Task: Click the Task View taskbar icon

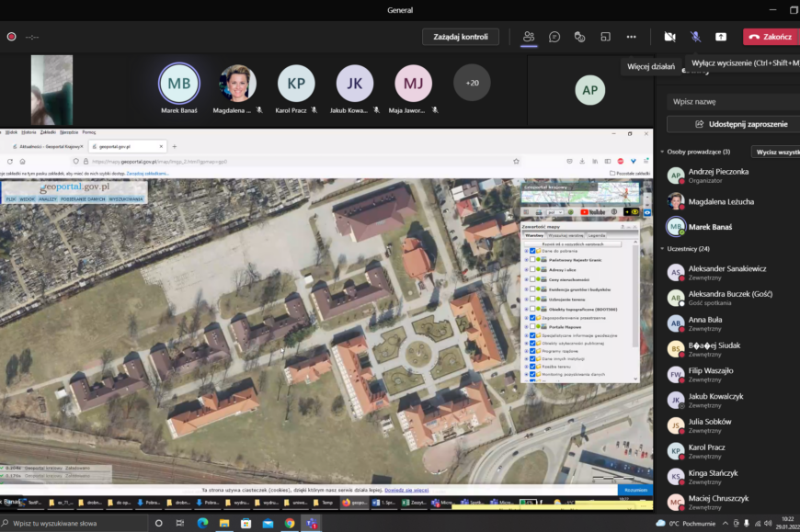Action: click(180, 524)
